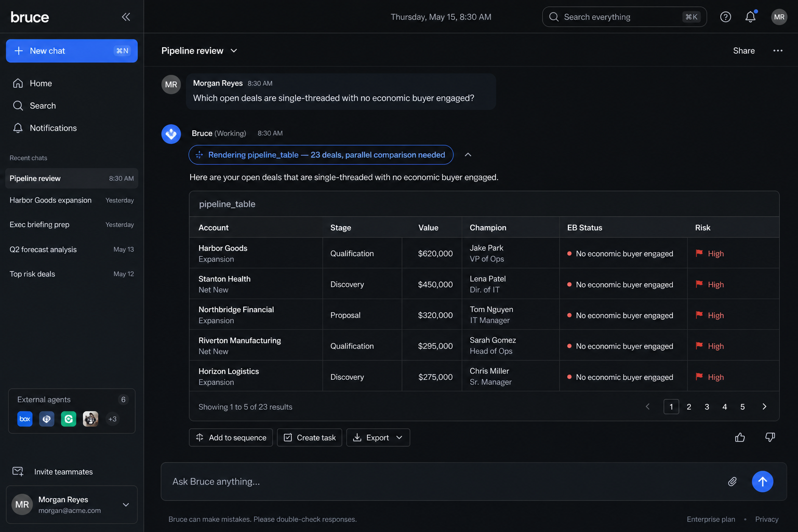Open the second blue external agent icon

coord(47,419)
